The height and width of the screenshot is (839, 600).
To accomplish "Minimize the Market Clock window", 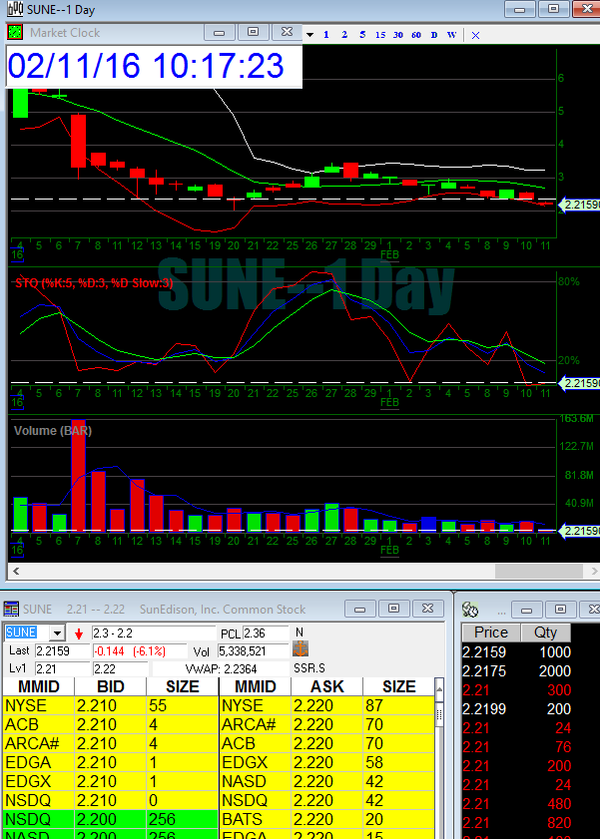I will (219, 33).
